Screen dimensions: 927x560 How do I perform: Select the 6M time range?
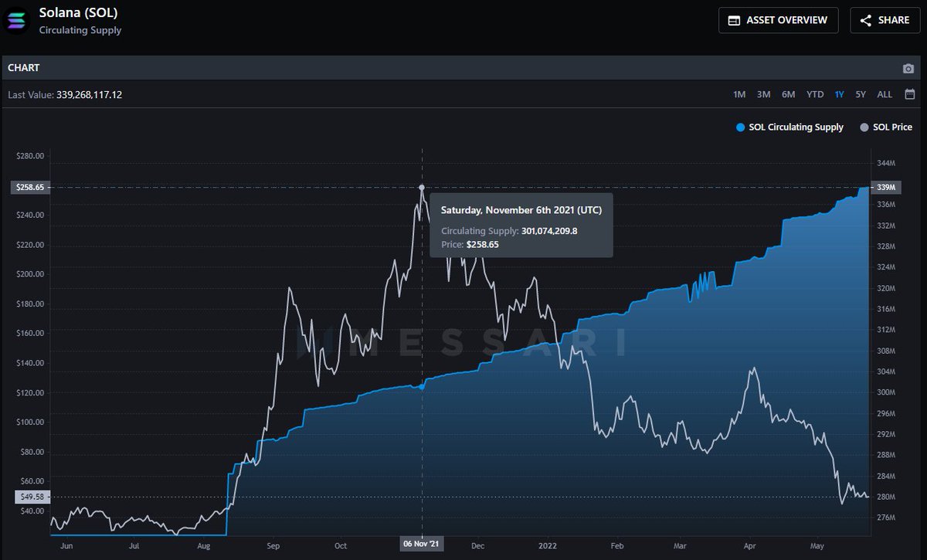788,94
